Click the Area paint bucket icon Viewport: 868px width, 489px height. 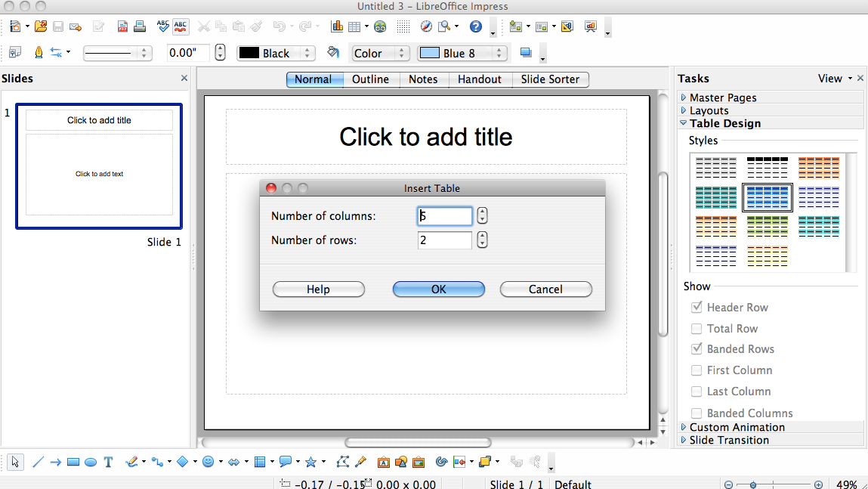tap(332, 53)
